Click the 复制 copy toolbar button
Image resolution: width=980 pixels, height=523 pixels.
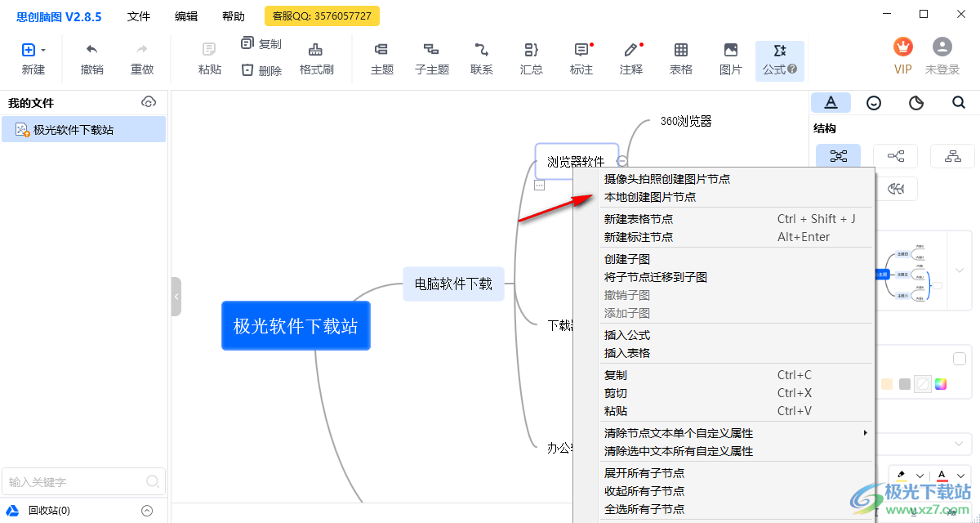(x=261, y=44)
